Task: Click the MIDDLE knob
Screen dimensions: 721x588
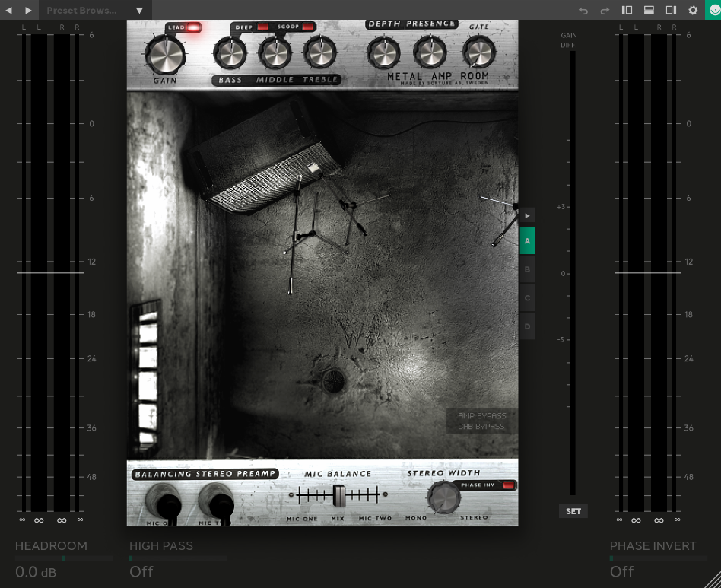Action: (275, 53)
